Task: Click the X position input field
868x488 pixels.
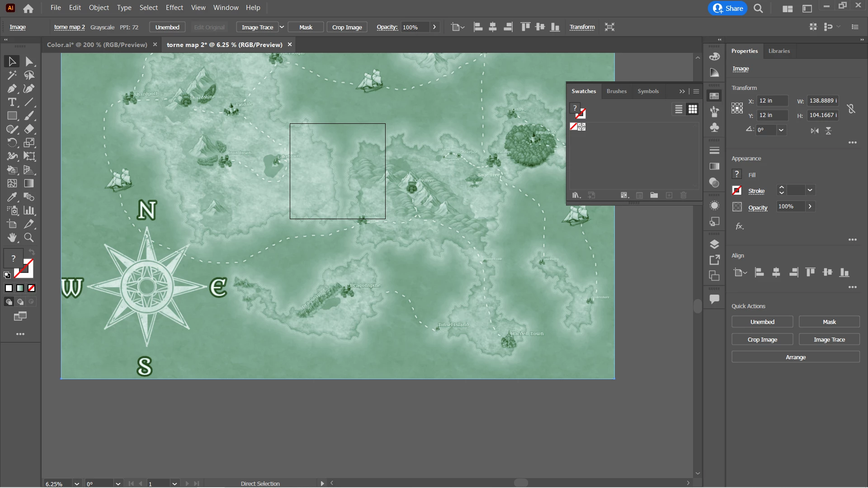Action: (772, 101)
